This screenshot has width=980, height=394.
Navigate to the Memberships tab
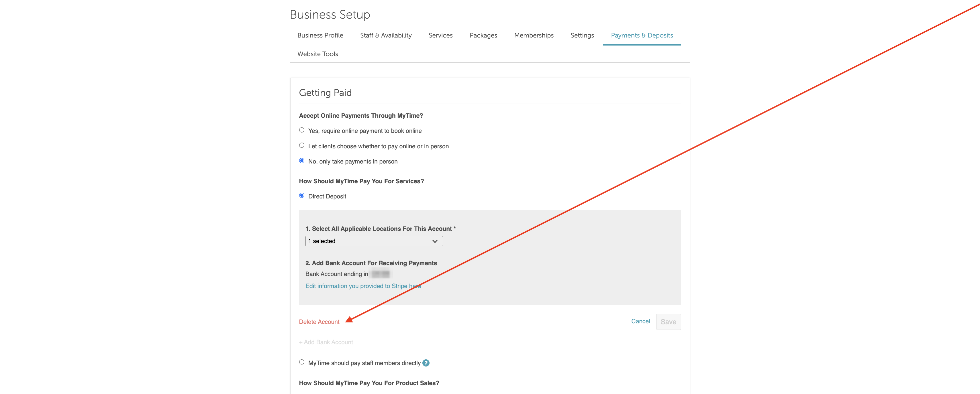[x=533, y=36]
